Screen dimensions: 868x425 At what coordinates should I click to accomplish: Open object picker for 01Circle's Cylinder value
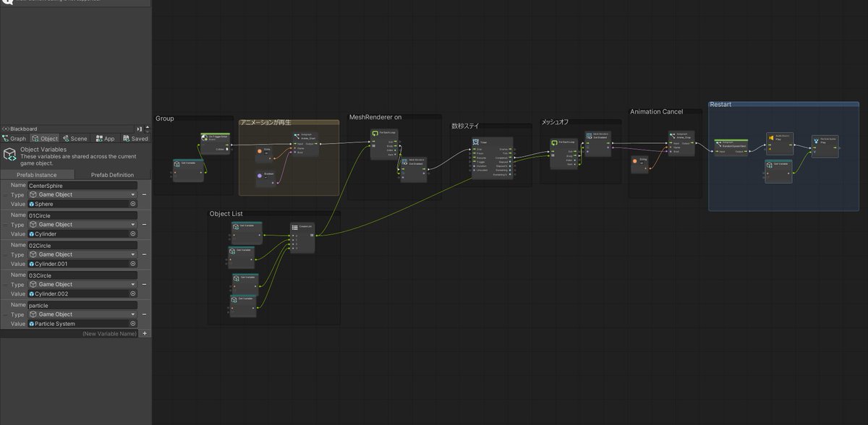point(132,234)
